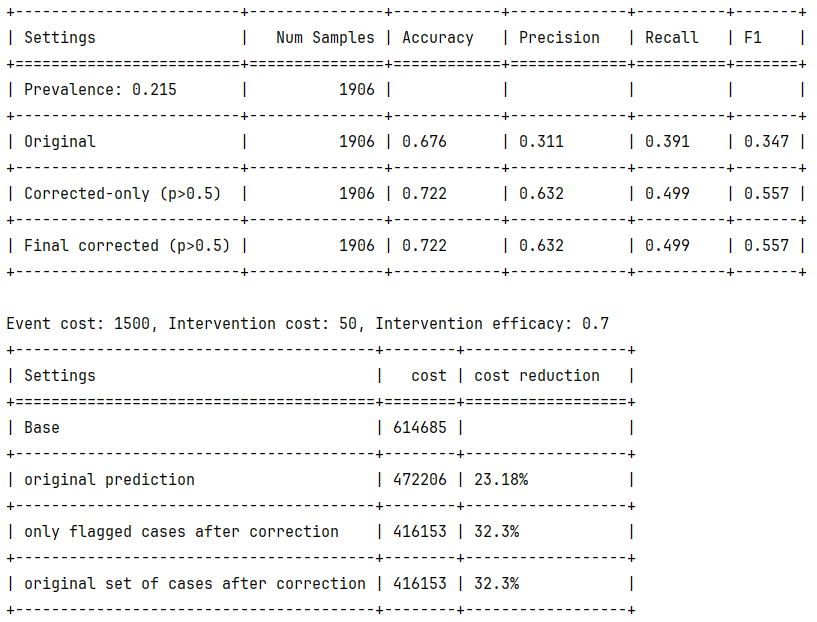Select the Base row label
The width and height of the screenshot is (817, 622).
[x=42, y=428]
